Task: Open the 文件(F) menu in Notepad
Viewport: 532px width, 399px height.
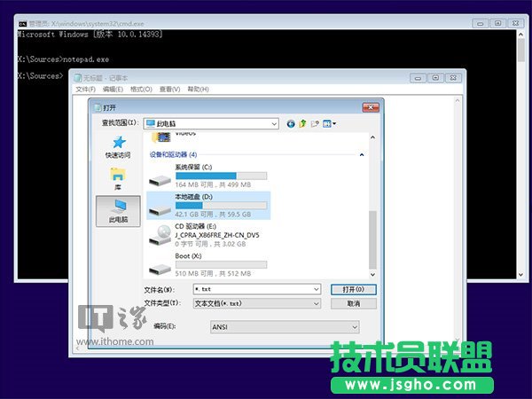Action: (x=85, y=90)
